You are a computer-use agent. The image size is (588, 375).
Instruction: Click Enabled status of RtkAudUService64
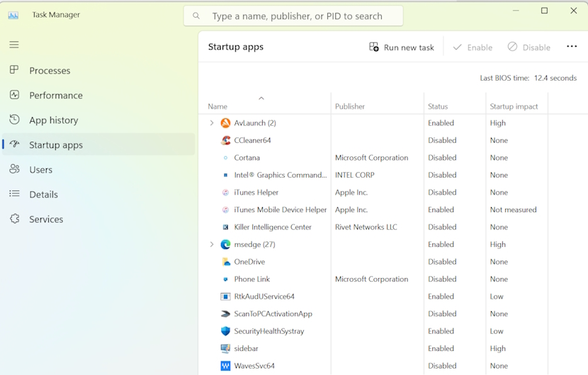pyautogui.click(x=441, y=296)
